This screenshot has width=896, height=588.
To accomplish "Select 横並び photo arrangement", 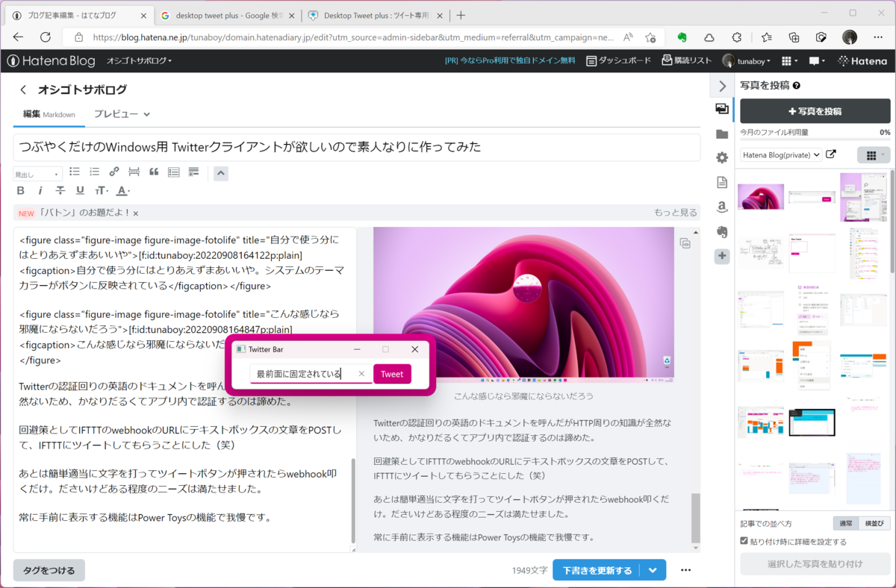I will [874, 524].
